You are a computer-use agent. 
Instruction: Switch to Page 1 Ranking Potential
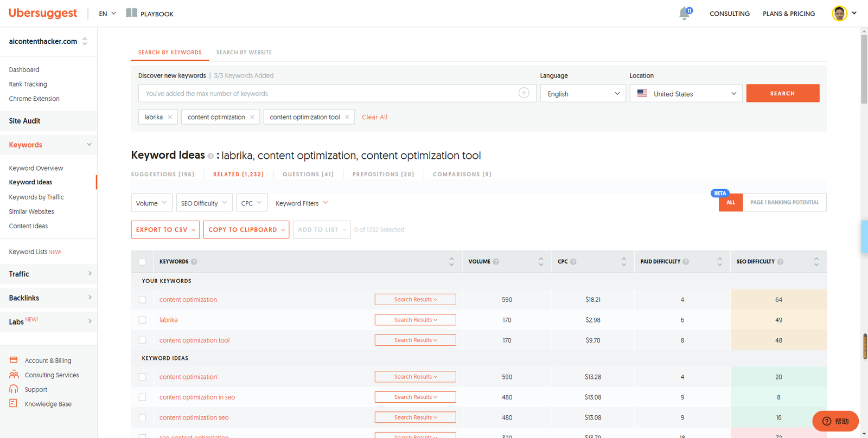tap(784, 203)
